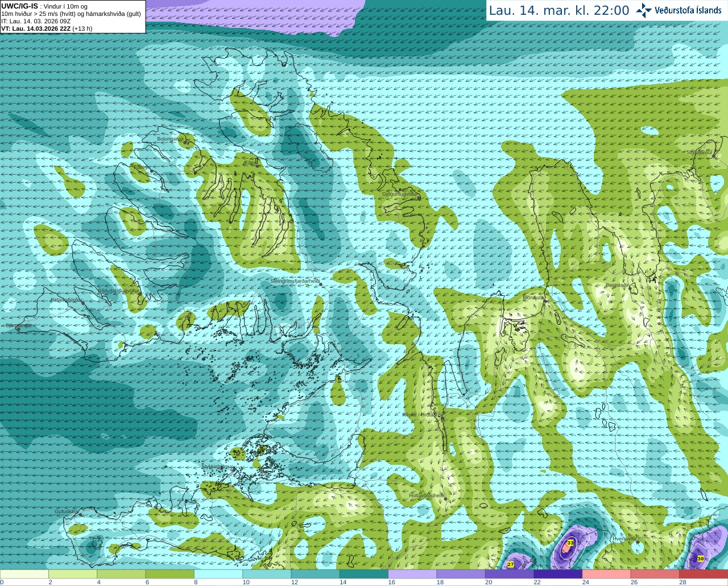Screen dimensions: 728x586
Task: Click the IT: Lau. 14.03.2026 09Z line
Action: click(36, 21)
